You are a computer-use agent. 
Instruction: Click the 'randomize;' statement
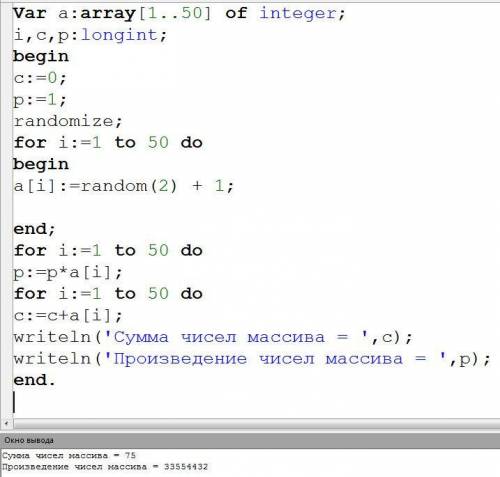[x=68, y=121]
